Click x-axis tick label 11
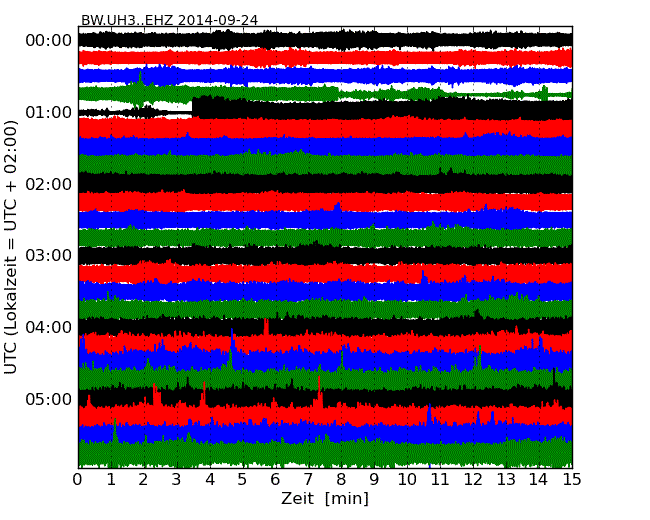The height and width of the screenshot is (520, 650). coord(440,480)
